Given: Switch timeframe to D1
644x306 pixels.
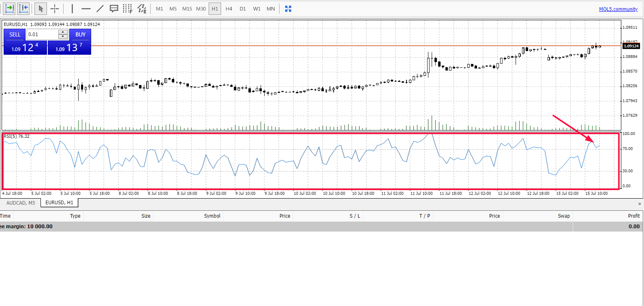Looking at the screenshot, I should coord(243,9).
